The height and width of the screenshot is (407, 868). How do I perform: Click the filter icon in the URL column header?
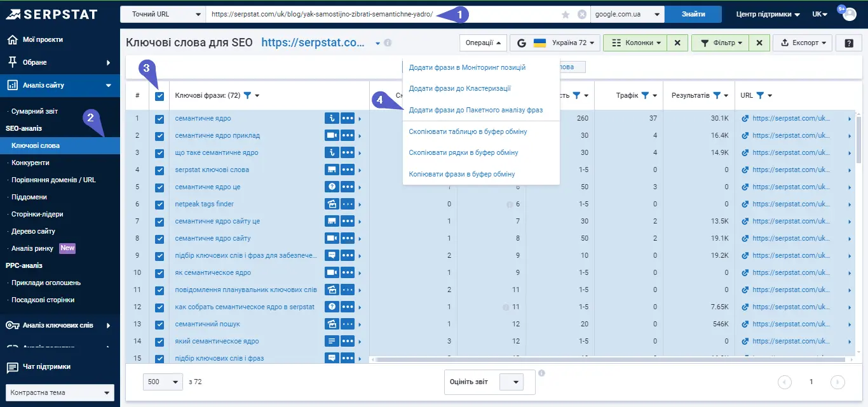[x=760, y=95]
